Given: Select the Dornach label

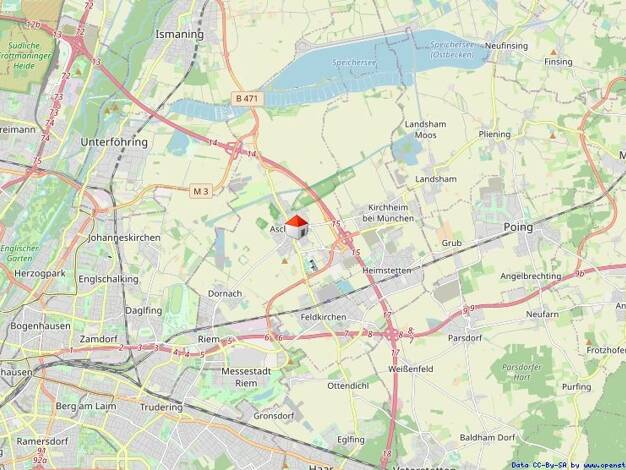Looking at the screenshot, I should (x=225, y=294).
